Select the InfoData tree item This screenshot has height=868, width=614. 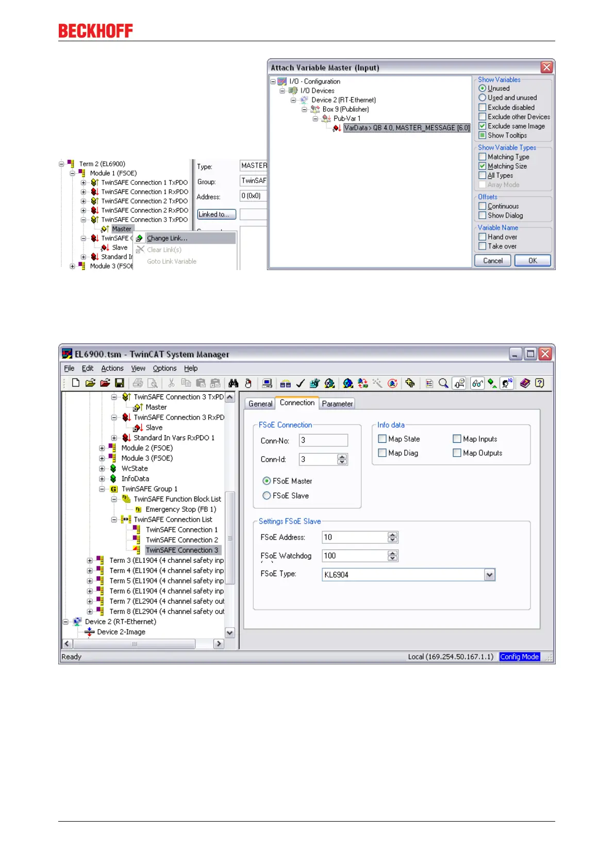(135, 479)
